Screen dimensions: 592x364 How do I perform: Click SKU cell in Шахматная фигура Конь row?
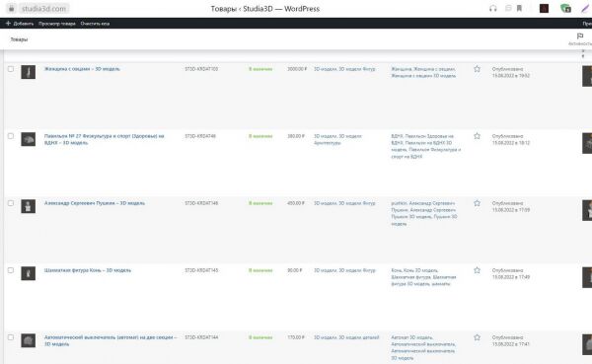(201, 270)
